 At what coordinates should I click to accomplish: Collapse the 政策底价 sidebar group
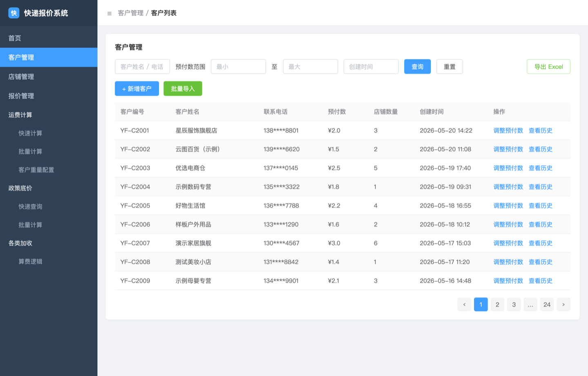pyautogui.click(x=49, y=188)
